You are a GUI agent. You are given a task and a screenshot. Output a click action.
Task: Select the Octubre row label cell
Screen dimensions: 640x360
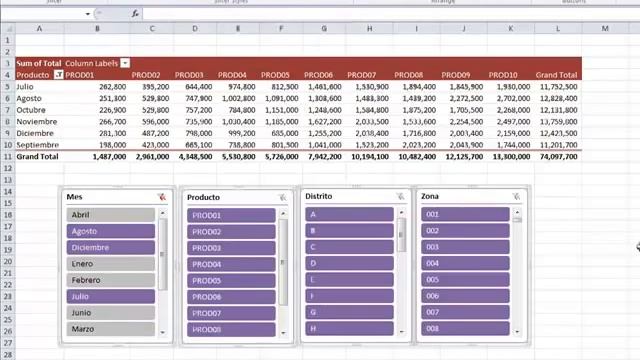point(40,110)
